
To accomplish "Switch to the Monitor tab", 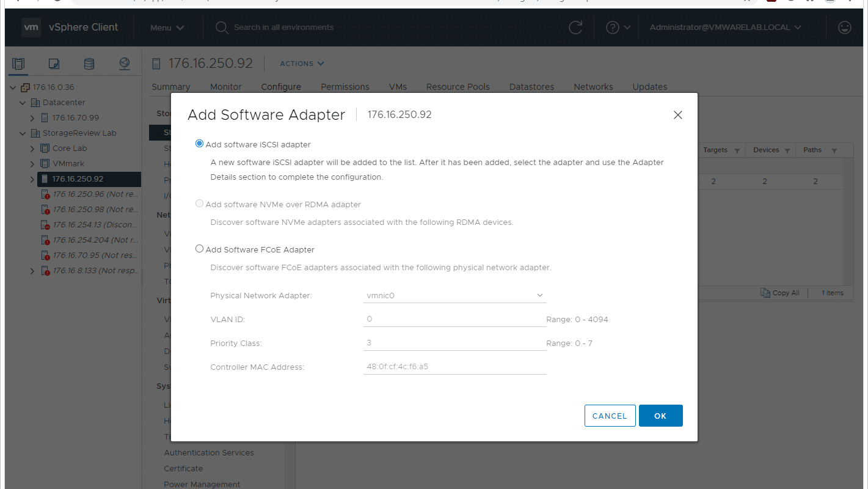I will click(226, 87).
